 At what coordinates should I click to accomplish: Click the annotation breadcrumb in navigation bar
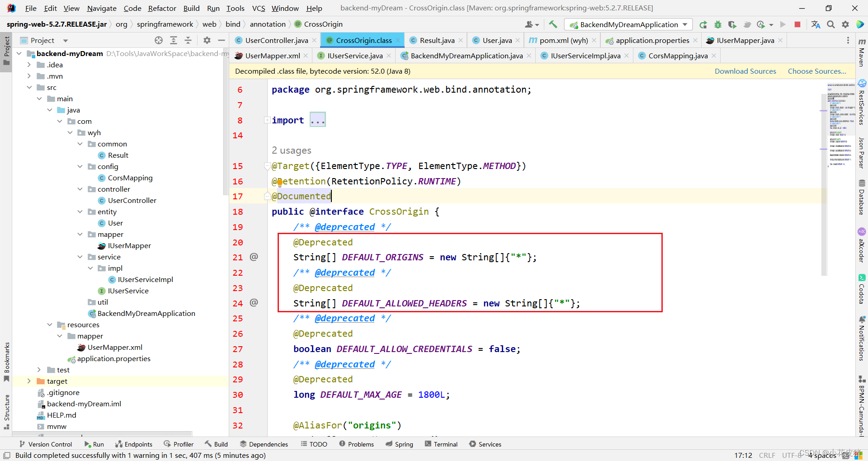pyautogui.click(x=268, y=24)
